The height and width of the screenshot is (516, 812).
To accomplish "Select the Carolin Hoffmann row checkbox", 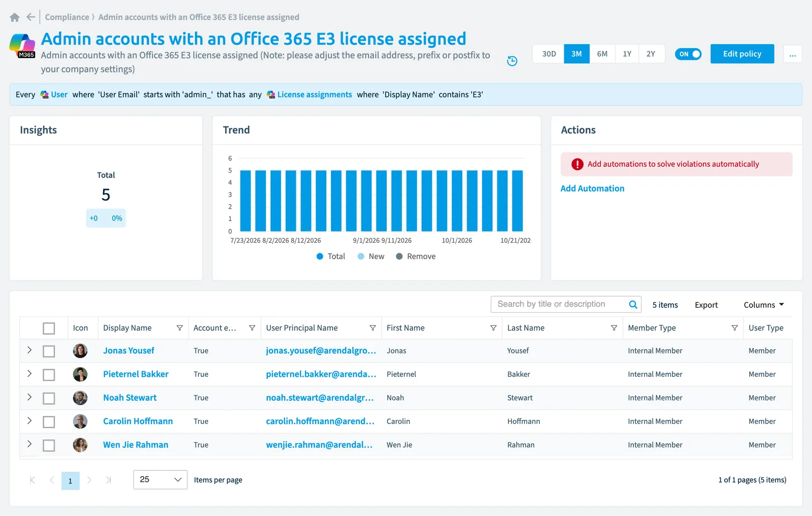I will [x=49, y=422].
